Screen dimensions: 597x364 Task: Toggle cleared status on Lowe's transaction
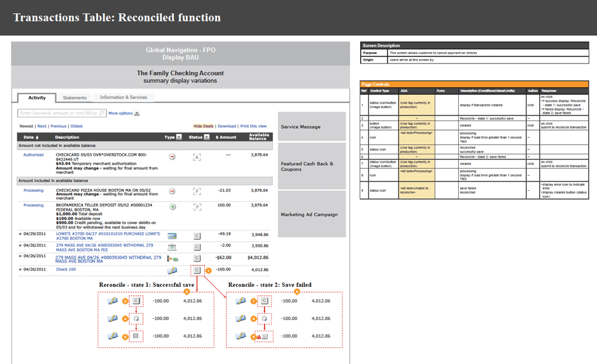pos(197,235)
